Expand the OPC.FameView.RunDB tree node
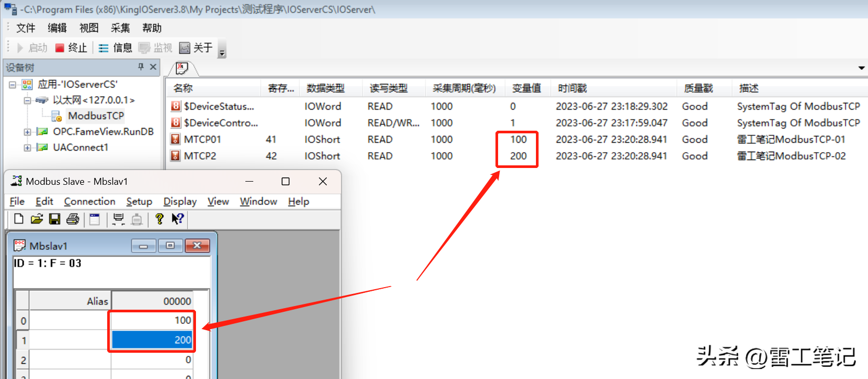The image size is (868, 379). click(x=27, y=132)
